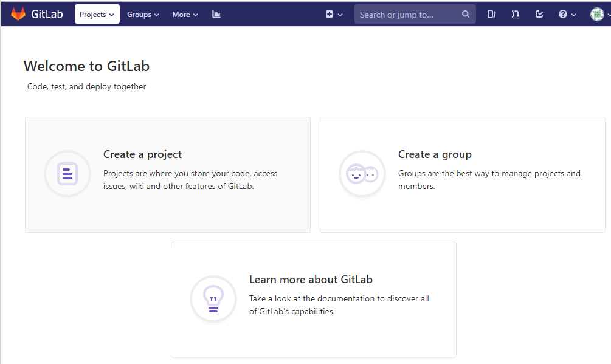Click the 'Create a group' heading

pos(435,154)
